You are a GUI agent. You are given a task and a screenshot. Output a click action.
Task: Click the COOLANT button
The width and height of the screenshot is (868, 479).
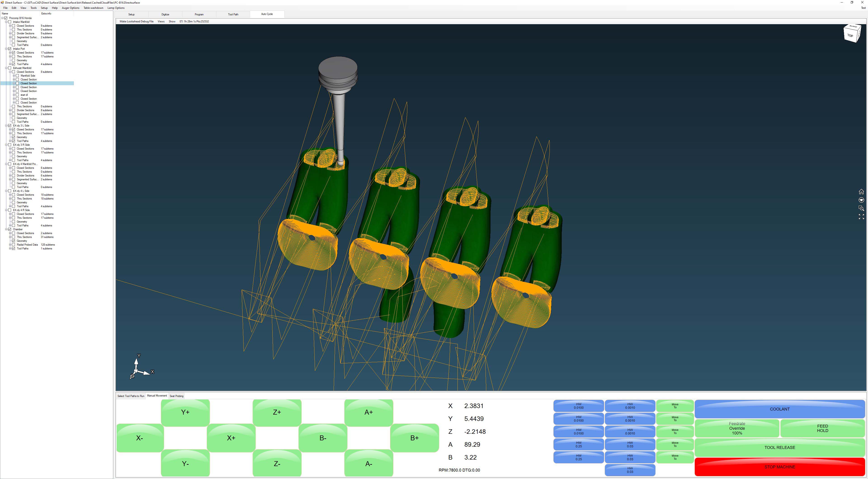(x=780, y=409)
